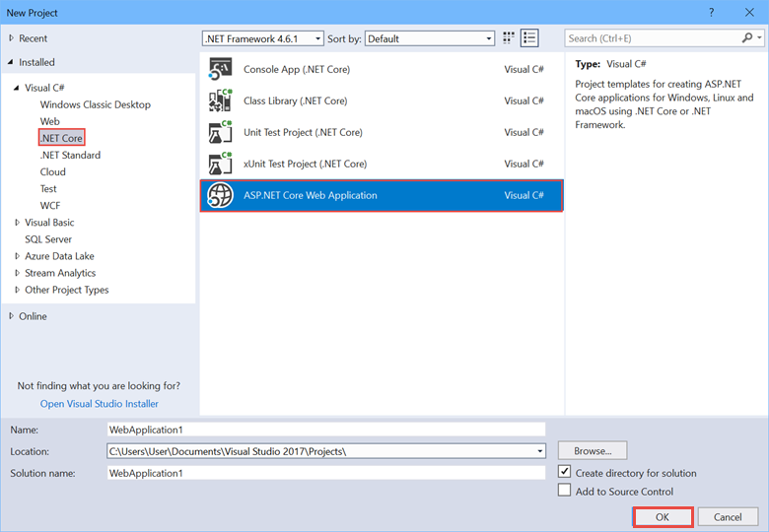Select ASP.NET Core Web Application text
This screenshot has width=769, height=532.
(311, 195)
